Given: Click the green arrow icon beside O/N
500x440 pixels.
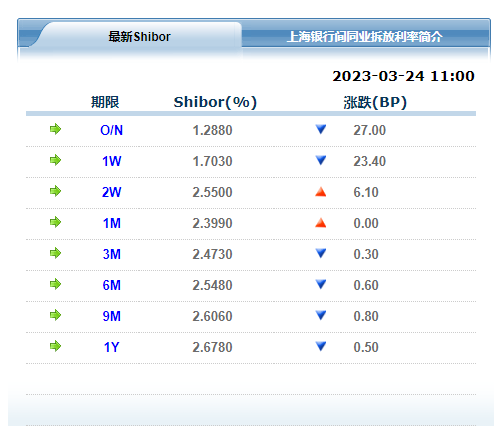Looking at the screenshot, I should coord(55,129).
